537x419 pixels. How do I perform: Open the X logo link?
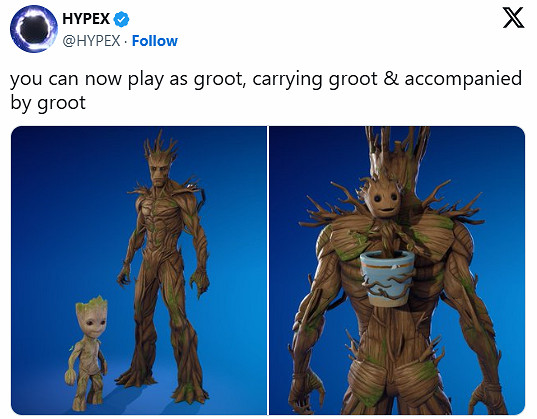tap(513, 18)
